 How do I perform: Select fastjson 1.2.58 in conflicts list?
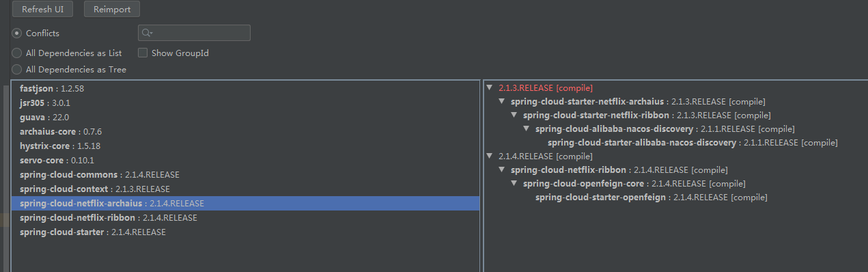coord(245,88)
